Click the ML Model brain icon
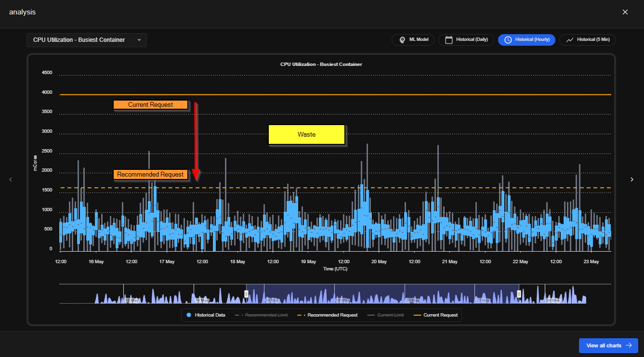The width and height of the screenshot is (644, 357). click(402, 40)
